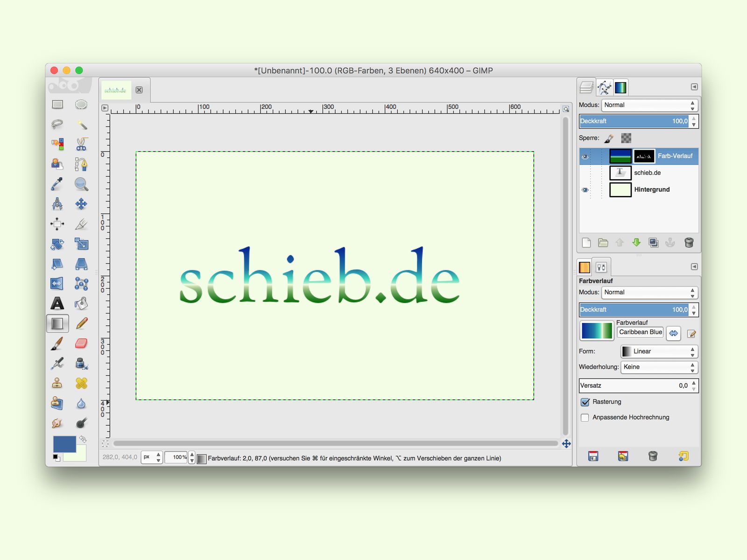Select the Crop tool
This screenshot has height=560, width=747.
[81, 224]
